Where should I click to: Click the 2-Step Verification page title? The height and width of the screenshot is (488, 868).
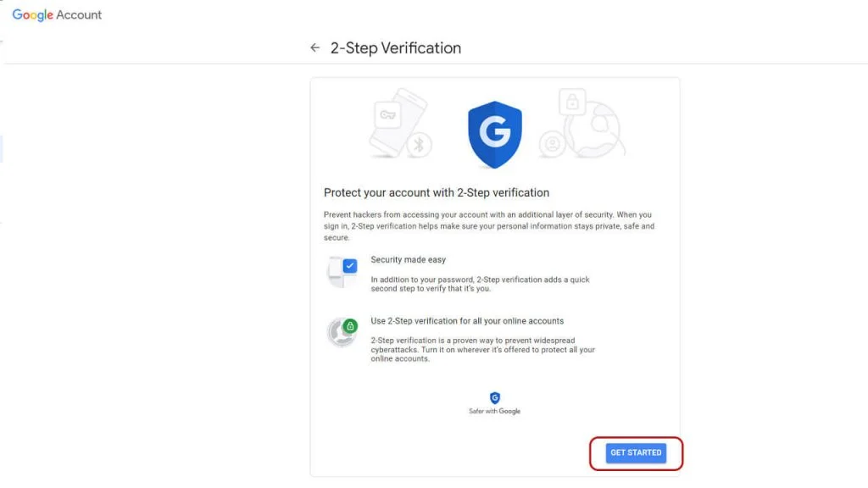tap(396, 48)
